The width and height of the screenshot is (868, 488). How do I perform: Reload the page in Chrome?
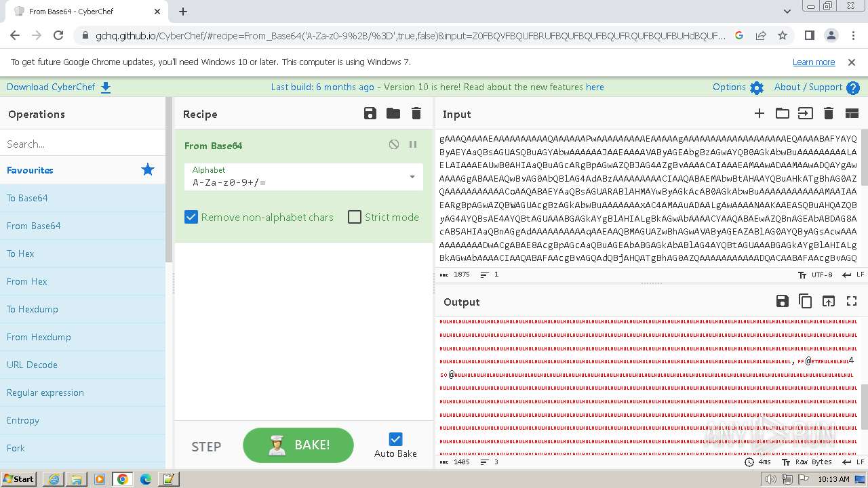click(58, 35)
